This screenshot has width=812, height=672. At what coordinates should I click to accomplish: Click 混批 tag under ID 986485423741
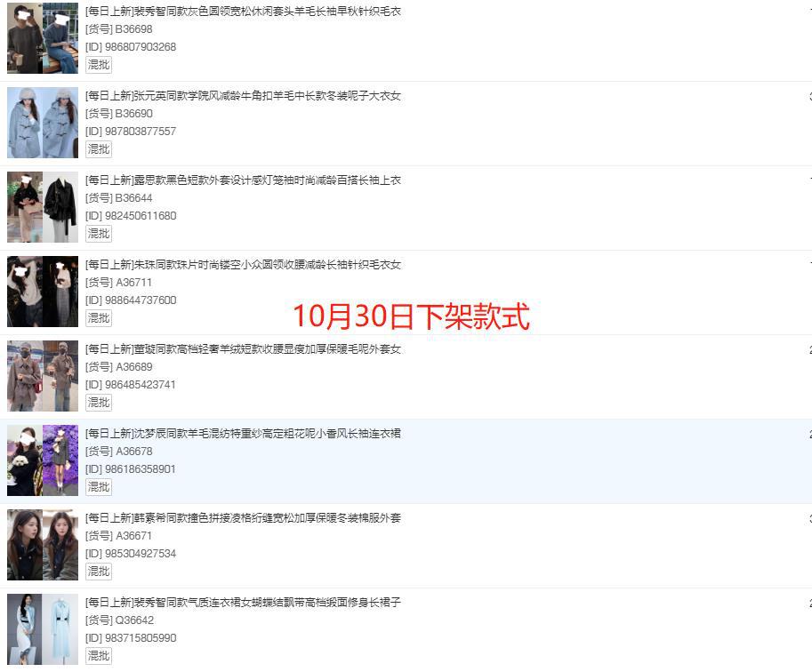[x=99, y=403]
